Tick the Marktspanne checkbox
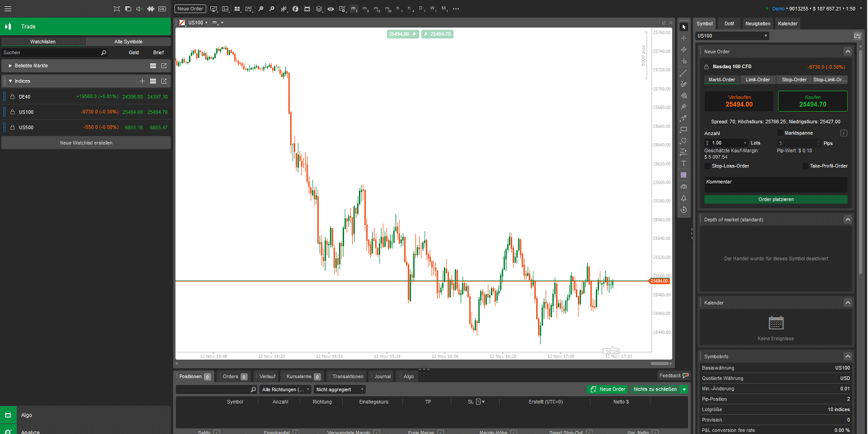This screenshot has height=434, width=868. click(780, 133)
